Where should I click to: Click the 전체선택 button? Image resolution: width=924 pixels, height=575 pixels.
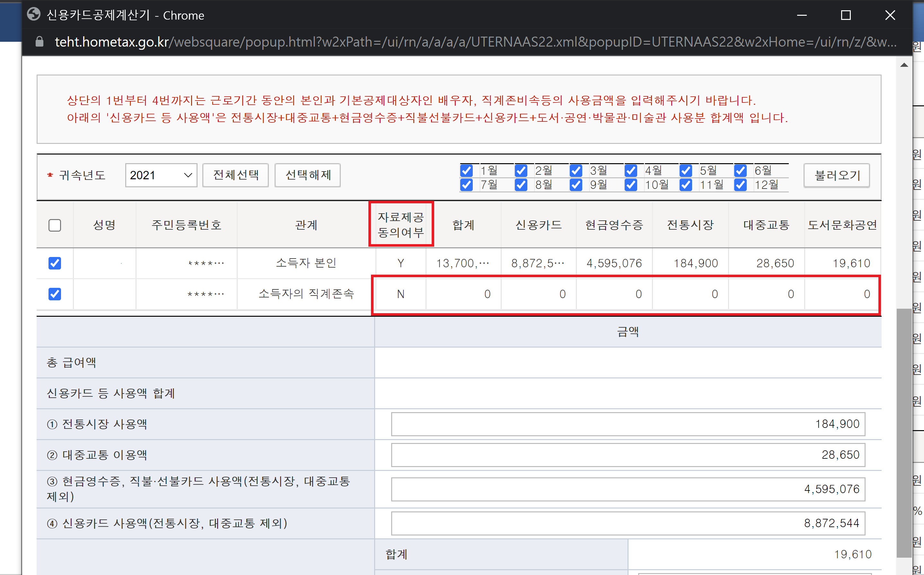point(235,175)
